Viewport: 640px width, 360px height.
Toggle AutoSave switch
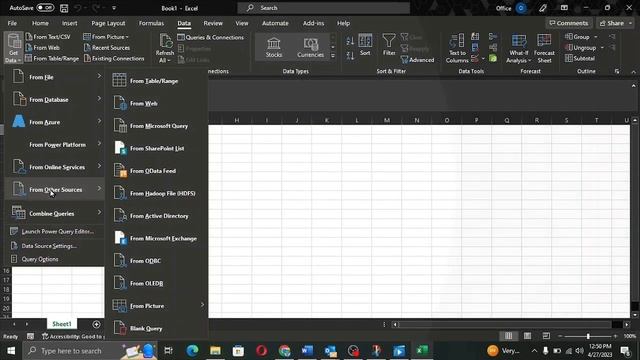45,8
